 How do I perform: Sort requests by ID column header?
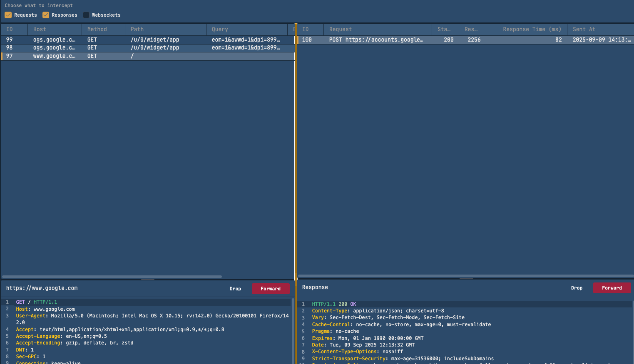(x=14, y=30)
